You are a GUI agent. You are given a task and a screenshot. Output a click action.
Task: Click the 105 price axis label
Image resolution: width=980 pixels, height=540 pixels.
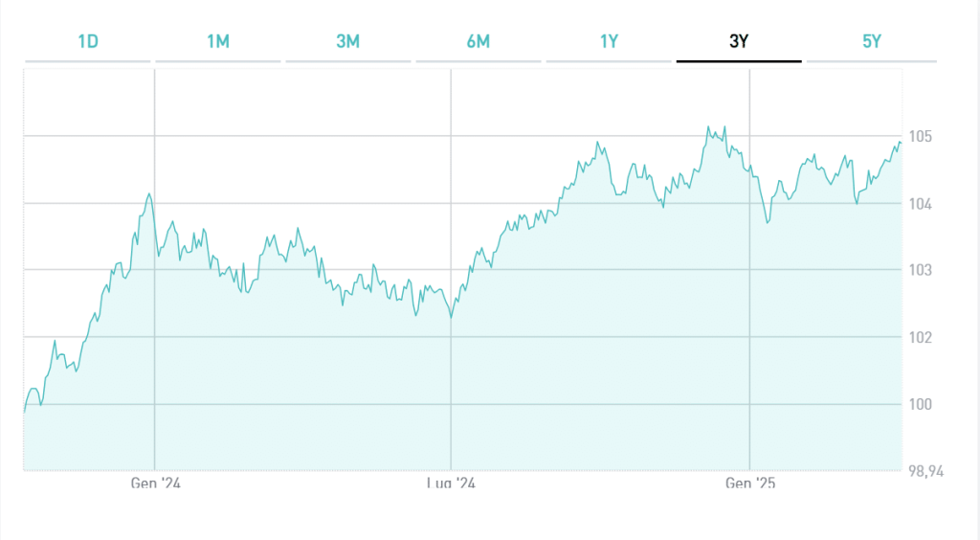(921, 137)
